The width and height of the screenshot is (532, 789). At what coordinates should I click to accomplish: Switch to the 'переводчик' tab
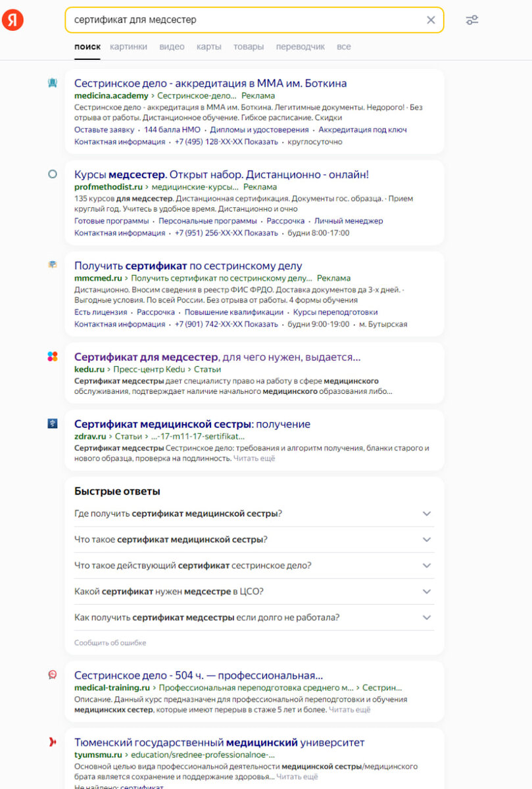pos(300,47)
